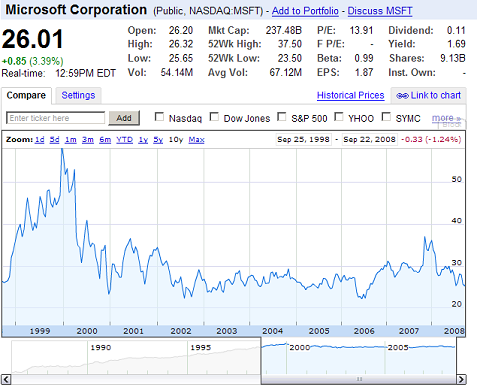
Task: Click the P/E value 13.91
Action: pyautogui.click(x=361, y=30)
